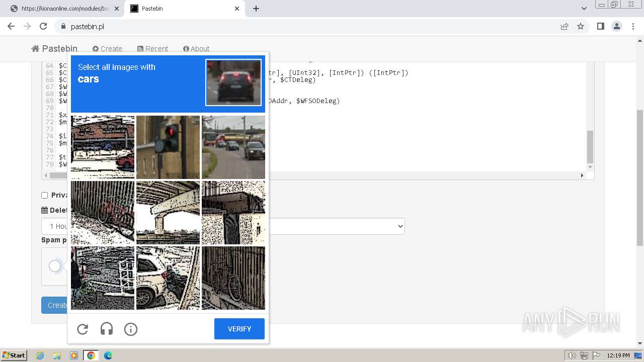Open the volume control in tray
Screen dimensions: 644x362
572,355
